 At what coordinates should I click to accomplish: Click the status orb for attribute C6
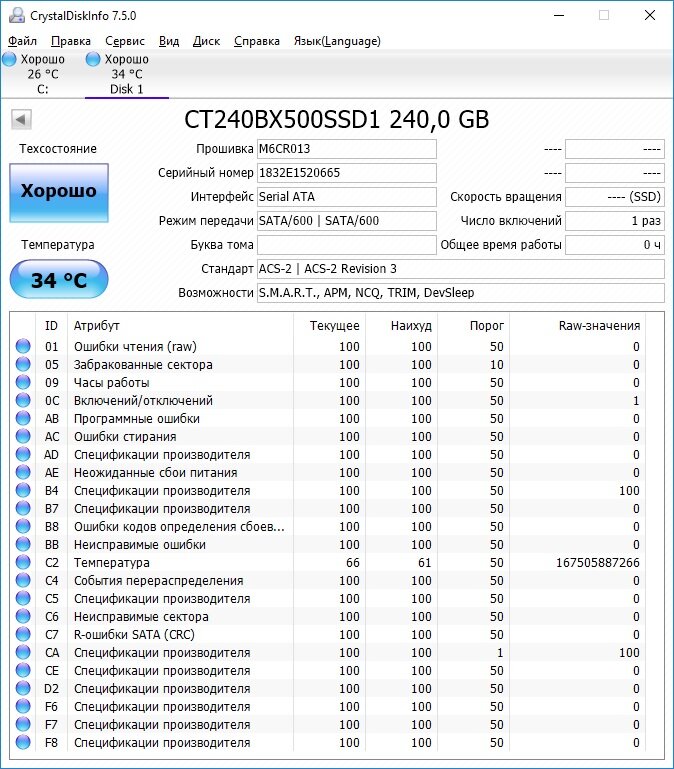(23, 616)
